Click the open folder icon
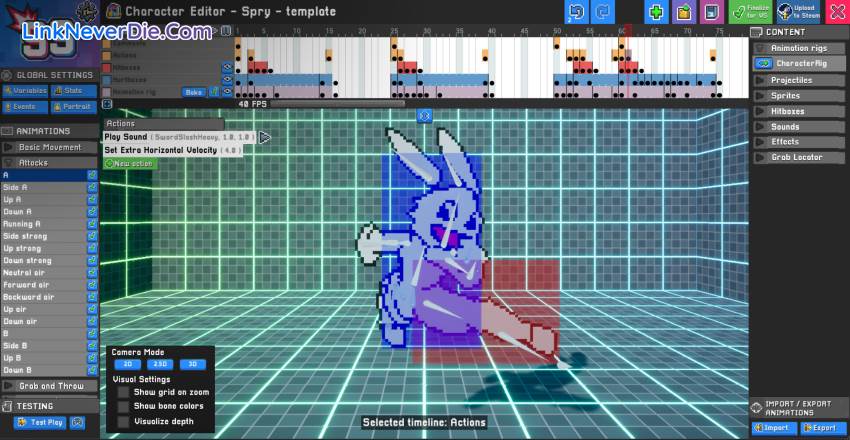The width and height of the screenshot is (850, 440). pos(684,12)
